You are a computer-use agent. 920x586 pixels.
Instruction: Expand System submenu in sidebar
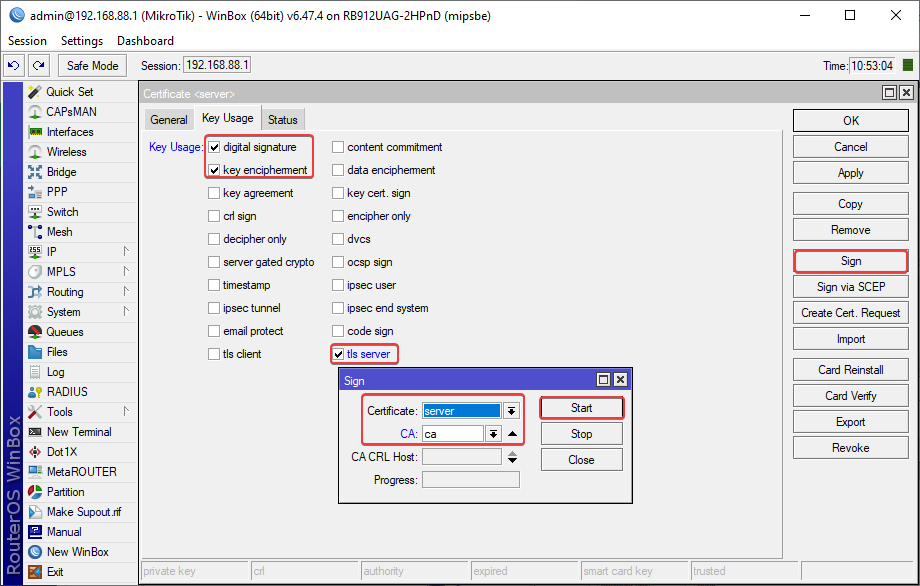126,311
